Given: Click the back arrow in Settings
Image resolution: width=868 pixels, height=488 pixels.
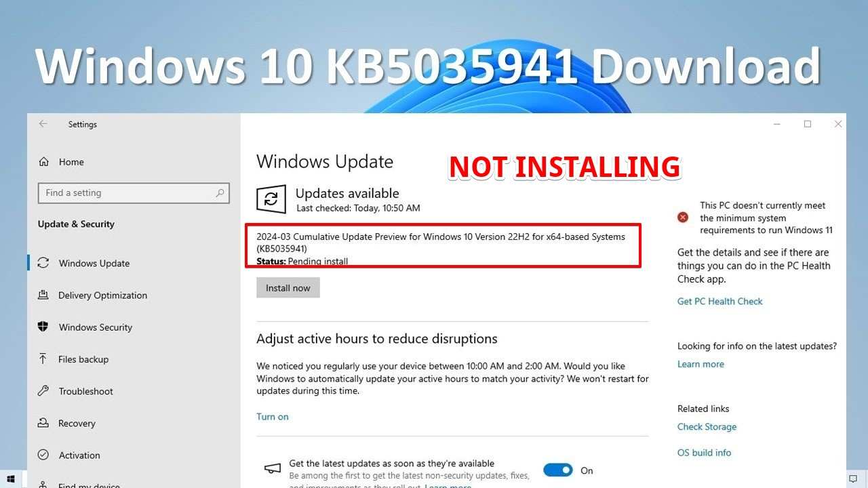Looking at the screenshot, I should coord(43,124).
